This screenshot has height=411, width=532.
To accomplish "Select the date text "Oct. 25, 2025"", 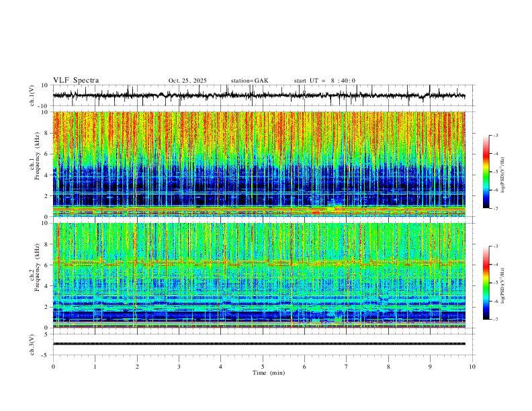I will (187, 81).
